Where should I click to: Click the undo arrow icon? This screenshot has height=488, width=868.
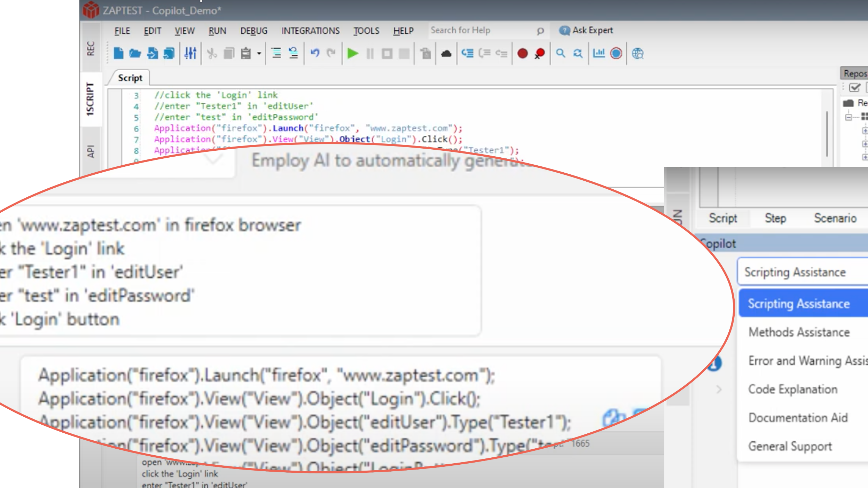tap(315, 54)
